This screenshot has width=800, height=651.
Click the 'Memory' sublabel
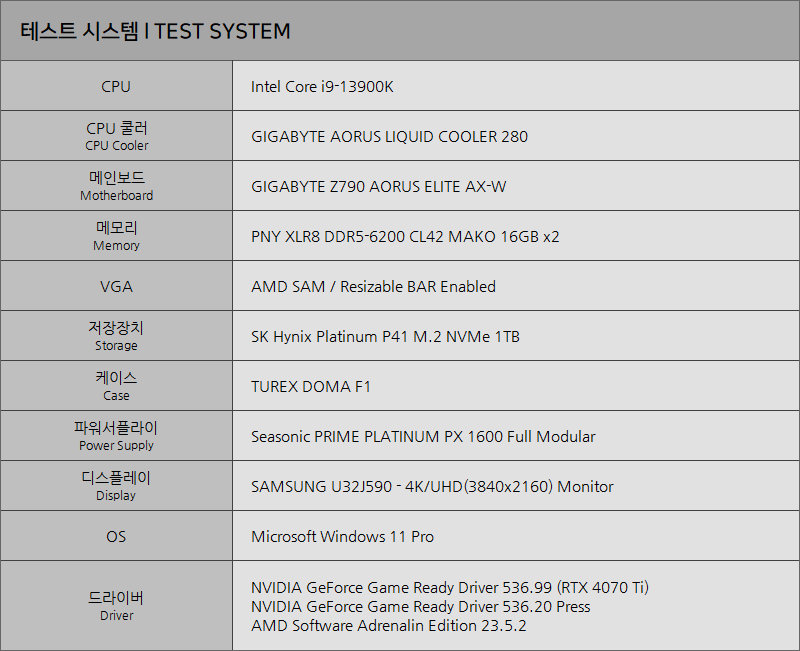[117, 245]
